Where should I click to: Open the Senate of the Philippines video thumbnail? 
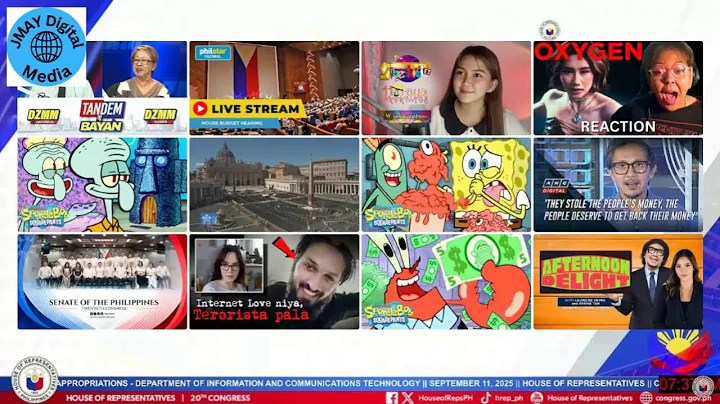102,282
